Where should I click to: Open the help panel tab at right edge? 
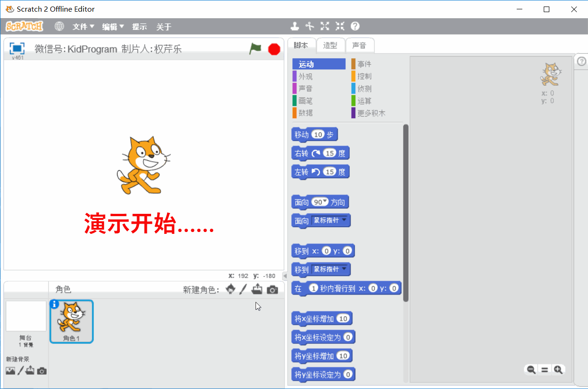pos(581,61)
